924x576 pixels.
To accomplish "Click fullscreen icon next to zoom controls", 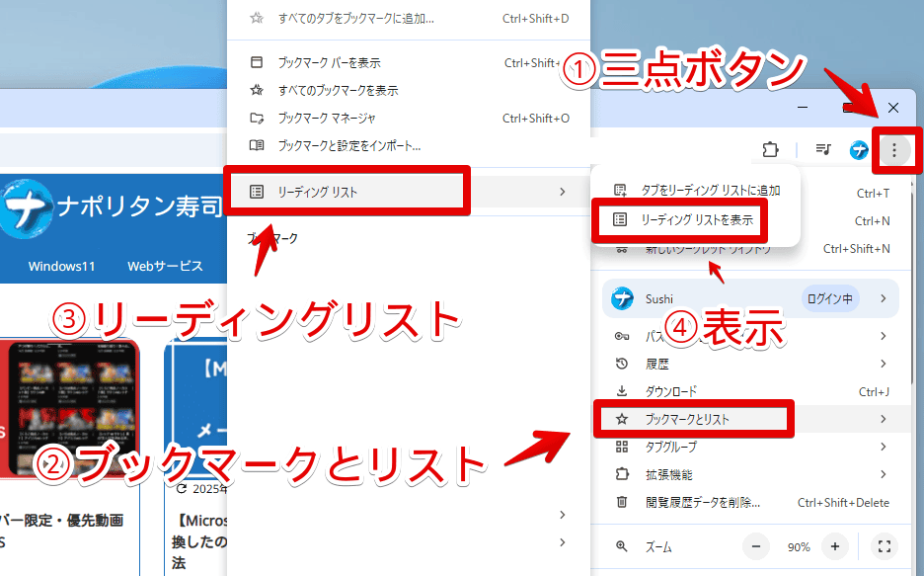I will coord(885,546).
